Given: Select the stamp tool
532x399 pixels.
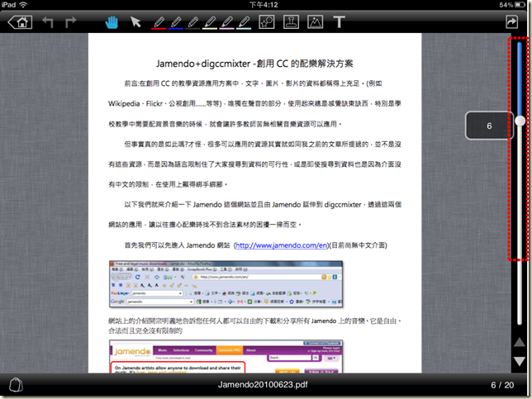Looking at the screenshot, I should click(x=291, y=22).
